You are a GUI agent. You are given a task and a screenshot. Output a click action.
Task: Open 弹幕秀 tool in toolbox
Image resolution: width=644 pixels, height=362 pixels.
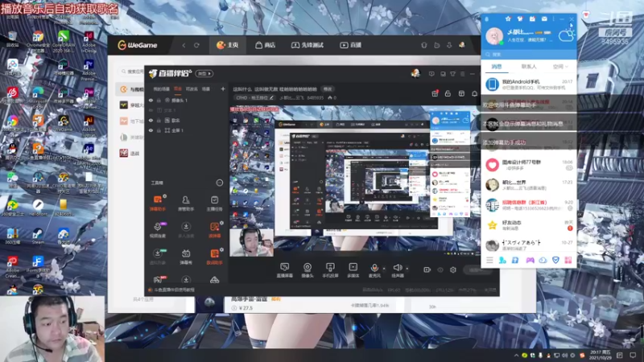click(186, 257)
